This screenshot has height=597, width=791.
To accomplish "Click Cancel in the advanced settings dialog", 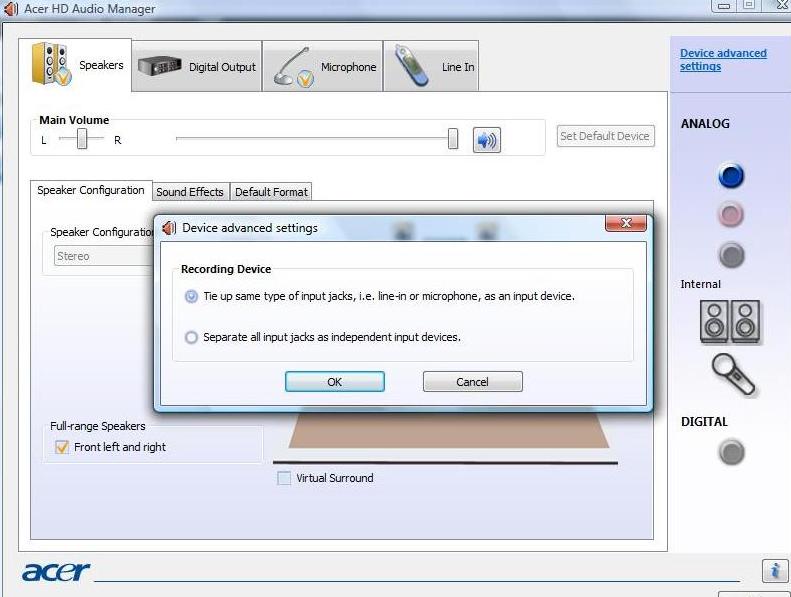I will tap(473, 382).
